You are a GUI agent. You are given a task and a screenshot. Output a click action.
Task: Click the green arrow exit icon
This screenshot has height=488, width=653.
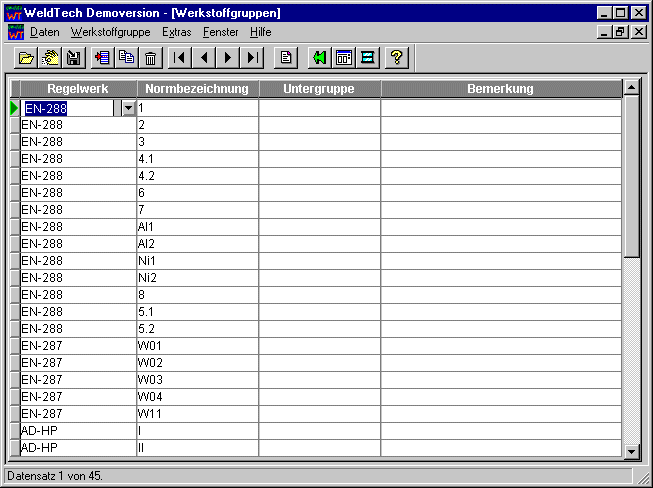(319, 58)
